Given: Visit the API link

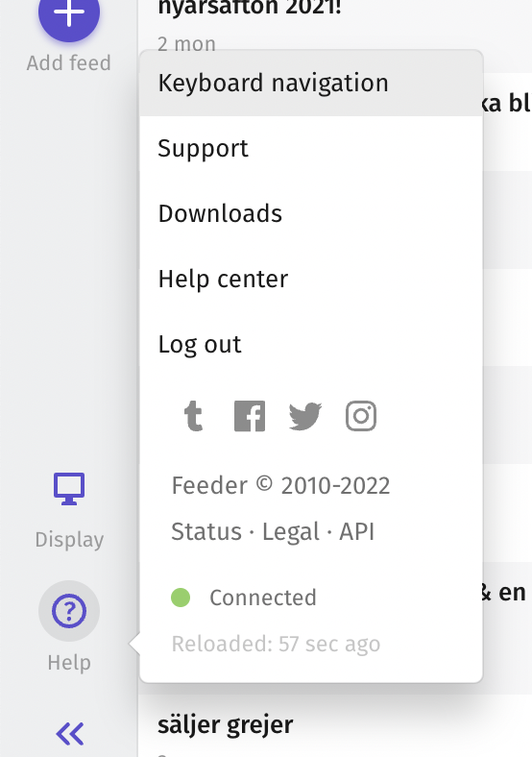Looking at the screenshot, I should click(x=357, y=531).
